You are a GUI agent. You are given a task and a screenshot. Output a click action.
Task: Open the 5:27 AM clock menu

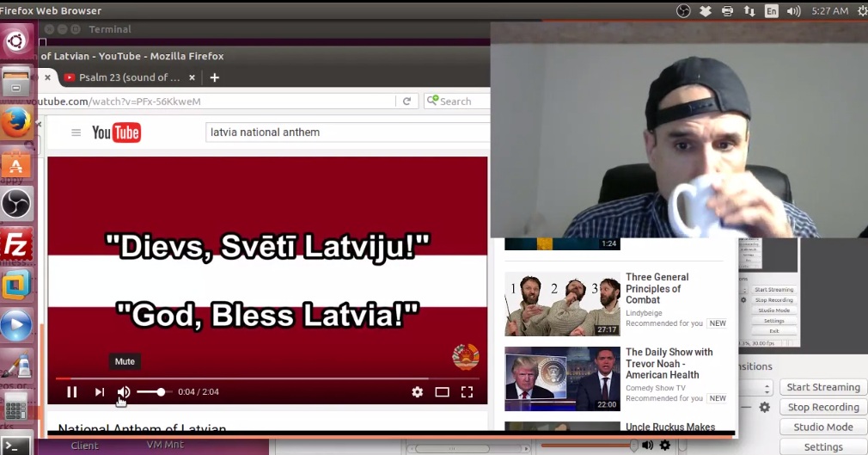coord(829,10)
